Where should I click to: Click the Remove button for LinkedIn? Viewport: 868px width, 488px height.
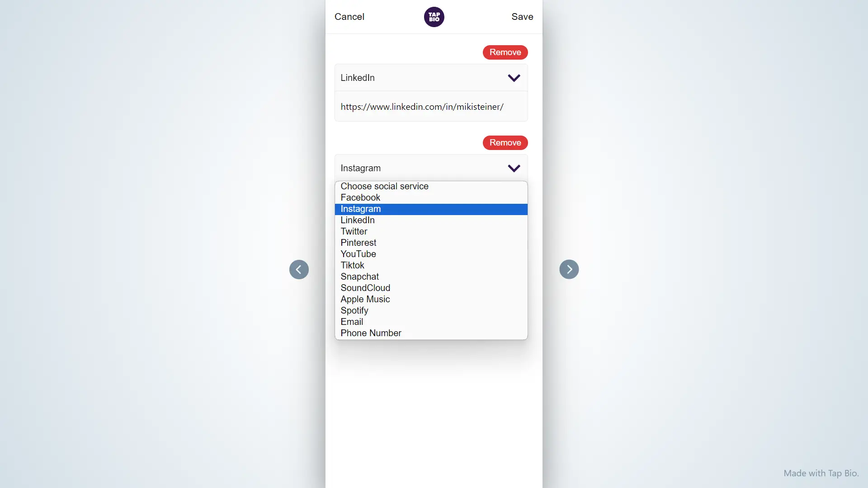tap(505, 52)
